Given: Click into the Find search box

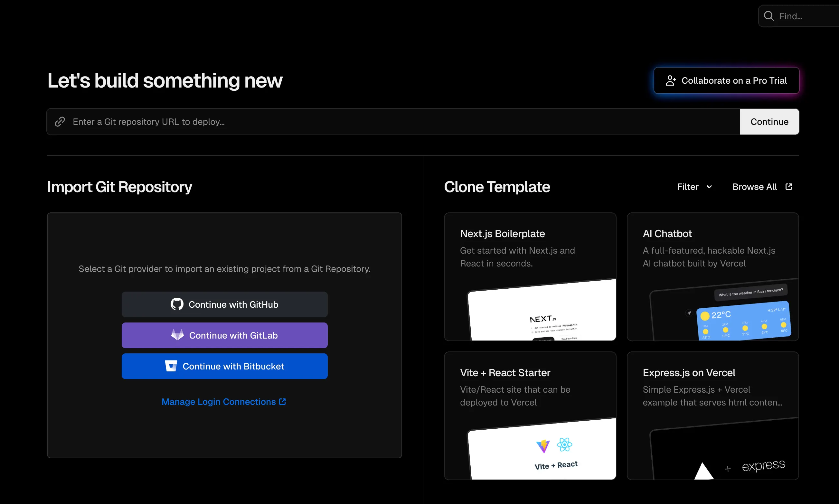Looking at the screenshot, I should (805, 16).
